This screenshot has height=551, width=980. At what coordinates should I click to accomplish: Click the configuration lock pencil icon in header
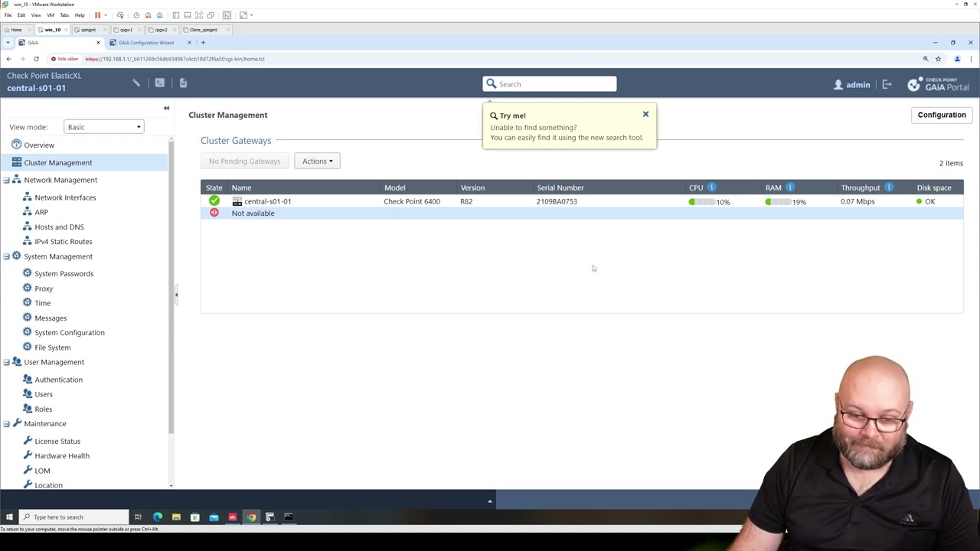pyautogui.click(x=136, y=83)
